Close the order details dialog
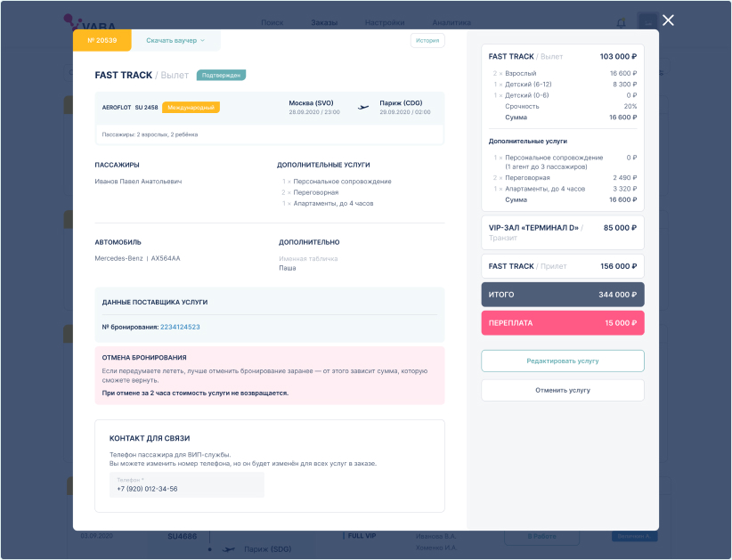The image size is (732, 560). [668, 20]
